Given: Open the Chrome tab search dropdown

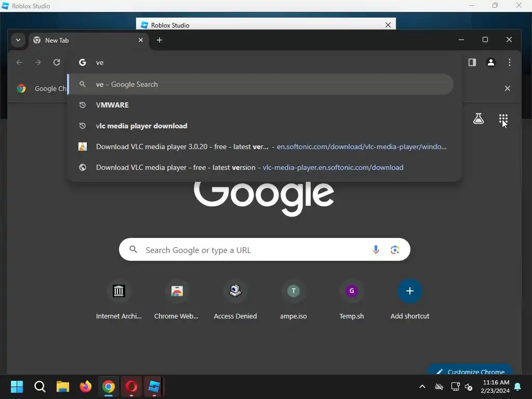Looking at the screenshot, I should click(x=18, y=40).
